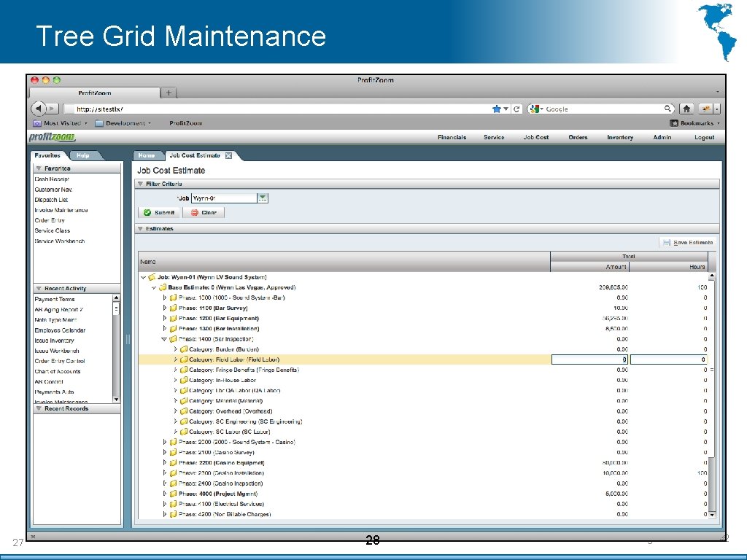The height and width of the screenshot is (560, 747).
Task: Expand the Phase: 1300 (Bar Installation) node
Action: [x=165, y=329]
